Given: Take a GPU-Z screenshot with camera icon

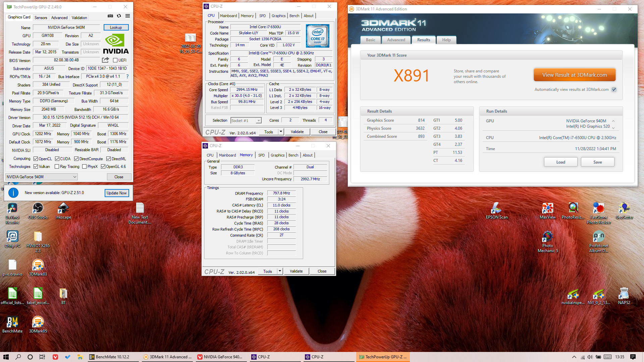Looking at the screenshot, I should pyautogui.click(x=110, y=16).
